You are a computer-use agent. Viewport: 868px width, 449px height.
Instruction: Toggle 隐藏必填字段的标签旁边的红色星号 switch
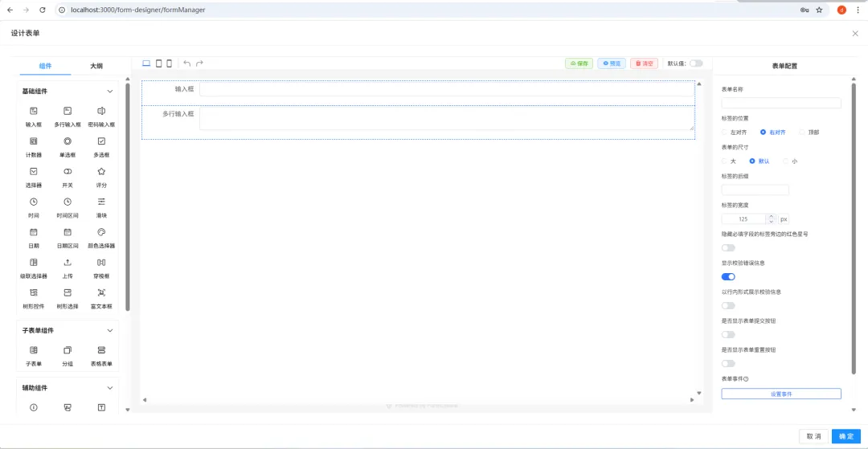click(x=728, y=247)
